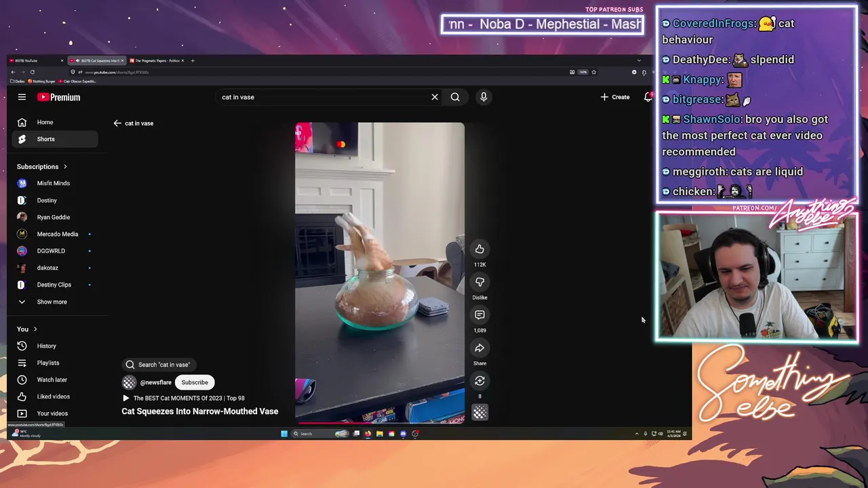The height and width of the screenshot is (488, 868).
Task: Go back using the arrow beside 'cat in vase'
Action: pos(117,123)
